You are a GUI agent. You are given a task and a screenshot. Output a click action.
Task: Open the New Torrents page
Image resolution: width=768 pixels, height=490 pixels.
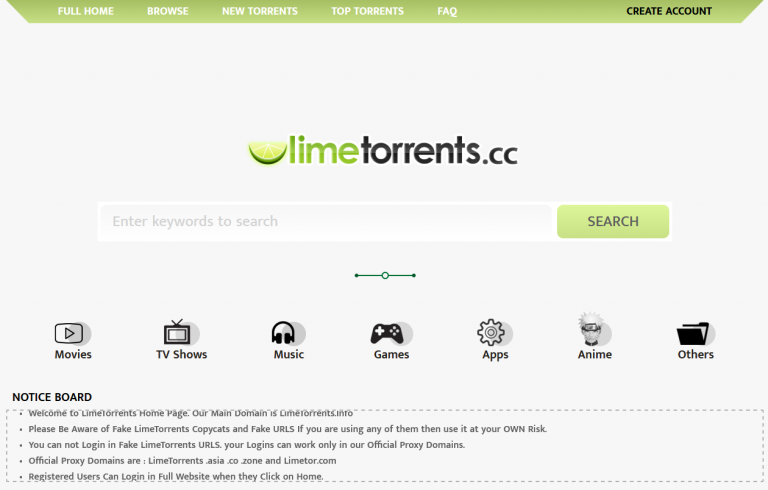click(260, 11)
